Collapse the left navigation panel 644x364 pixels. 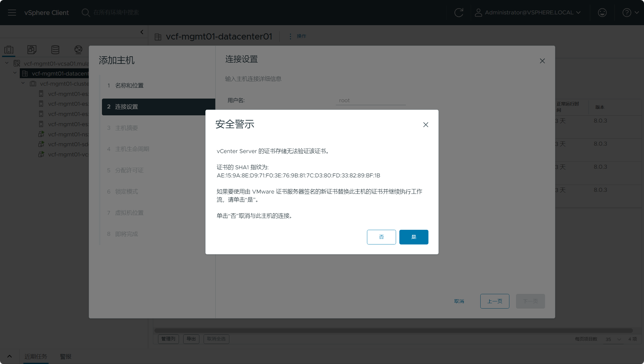pyautogui.click(x=142, y=32)
